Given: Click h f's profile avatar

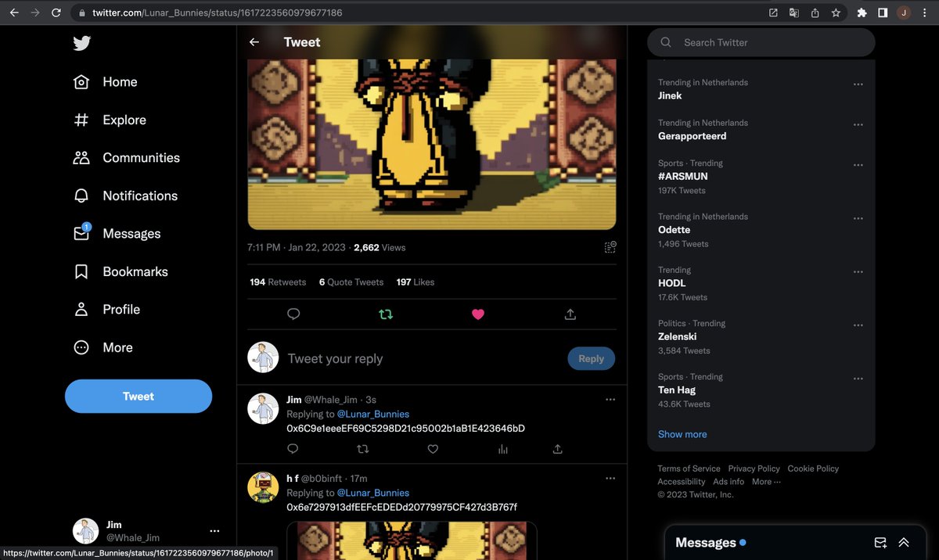Looking at the screenshot, I should click(264, 487).
